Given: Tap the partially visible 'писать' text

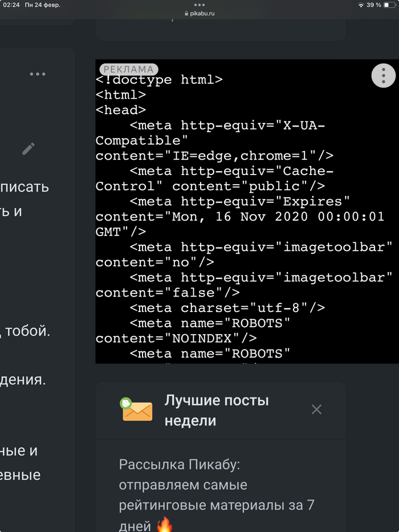Looking at the screenshot, I should [x=25, y=187].
